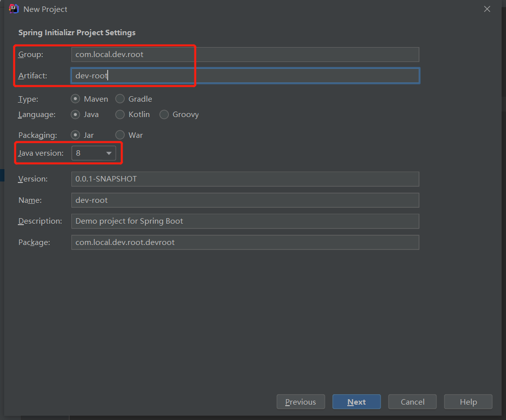Click the IntelliJ IDEA logo icon
The height and width of the screenshot is (420, 506).
coord(14,9)
